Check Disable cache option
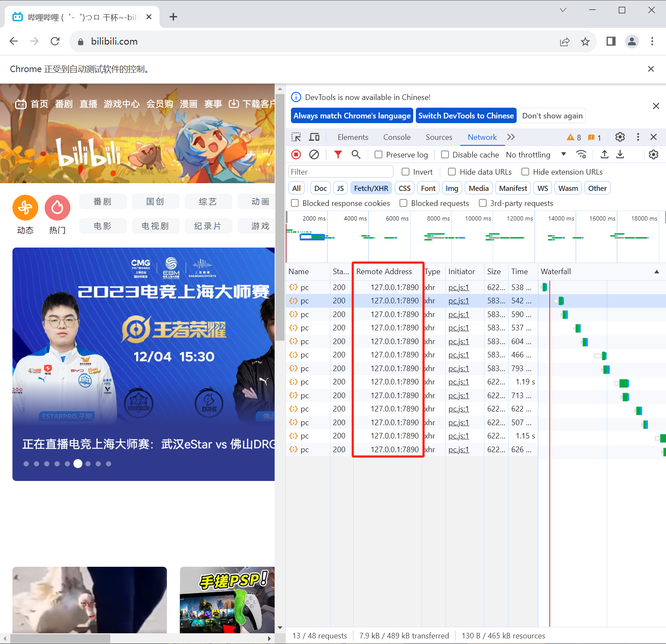The width and height of the screenshot is (666, 644). point(445,154)
